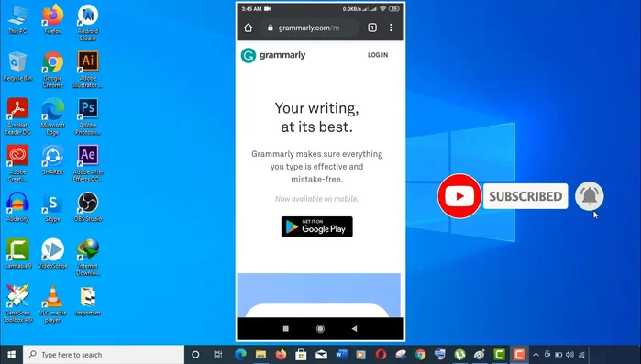641x364 pixels.
Task: Open green Camtasia icon on the taskbar
Action: coord(499,355)
